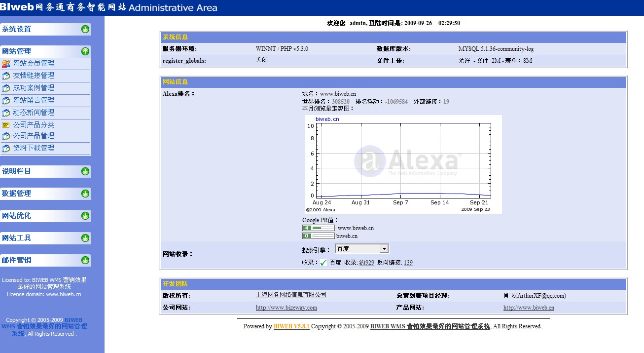Screen dimensions: 644x353
Task: Click the green checkmark next to 百度
Action: (x=323, y=263)
